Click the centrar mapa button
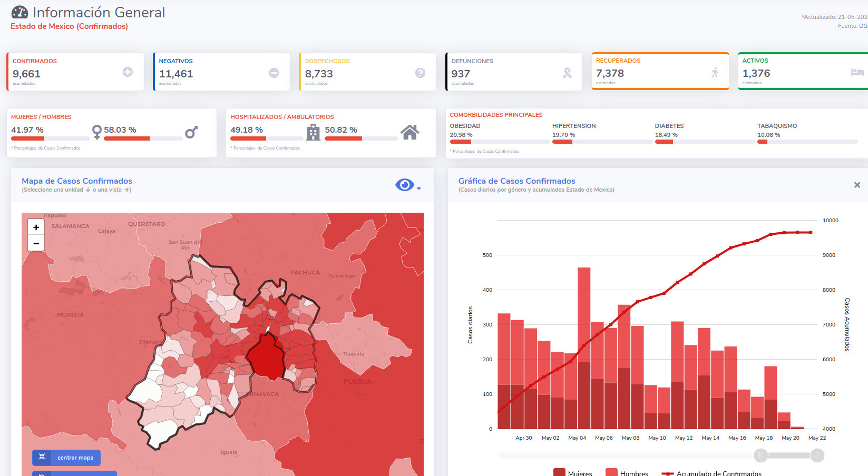The image size is (868, 476). coord(66,458)
